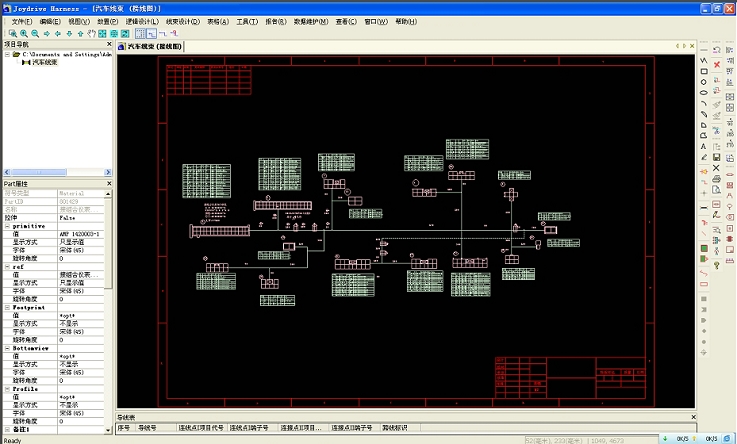The image size is (737, 444).
Task: Select the 汽车线束 item in project tree
Action: pos(44,62)
